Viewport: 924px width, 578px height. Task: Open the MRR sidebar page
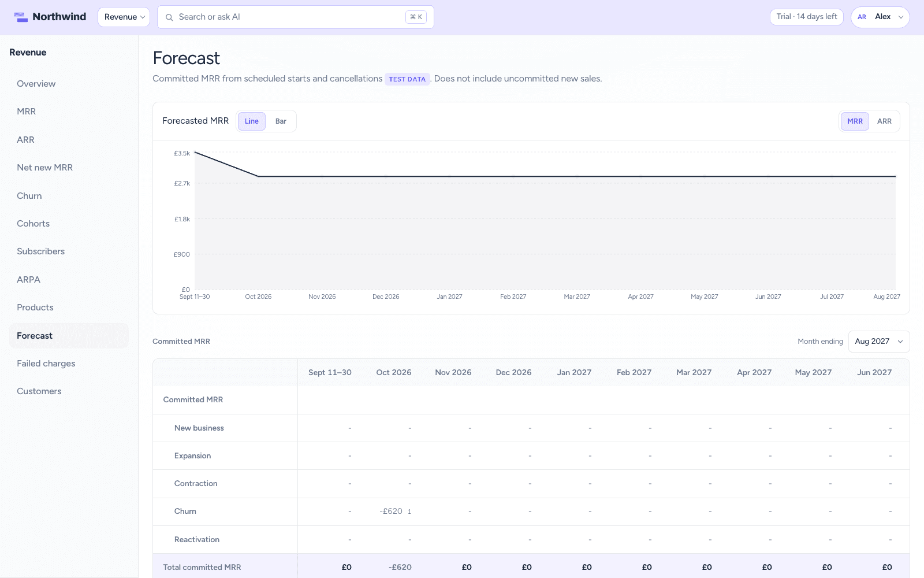(x=69, y=112)
